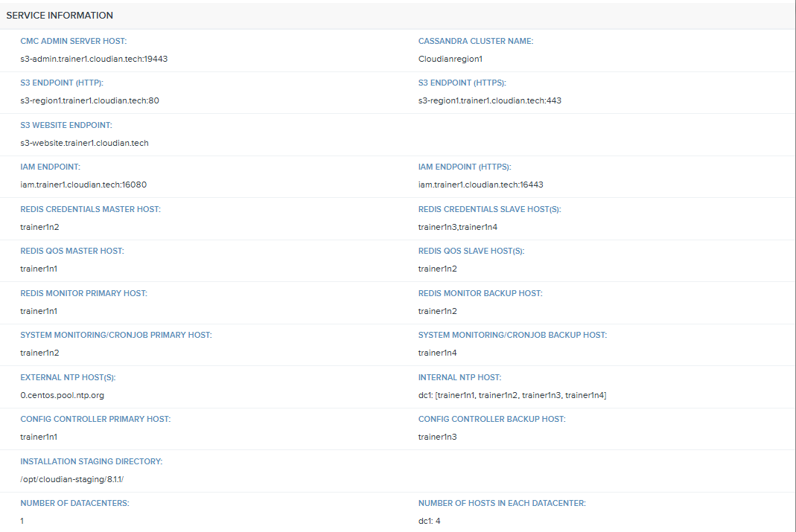The width and height of the screenshot is (796, 532).
Task: Click the dc1 internal NTP host list
Action: click(x=512, y=396)
